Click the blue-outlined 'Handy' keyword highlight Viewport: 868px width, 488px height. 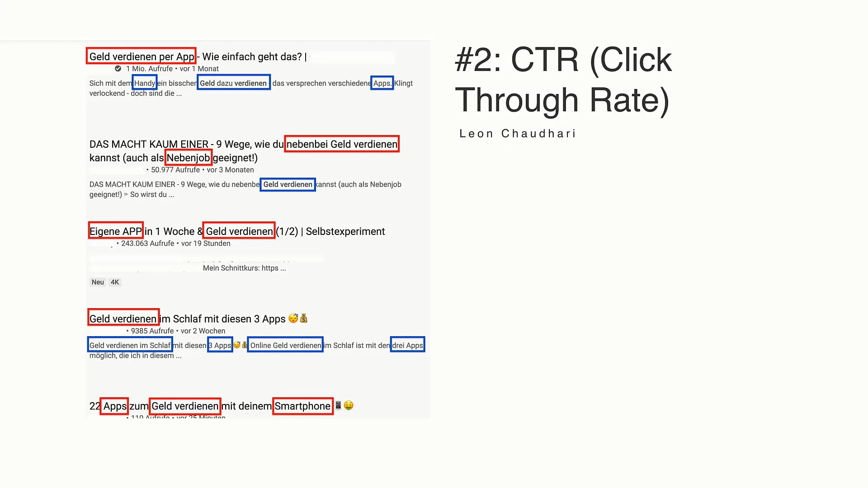click(x=144, y=83)
